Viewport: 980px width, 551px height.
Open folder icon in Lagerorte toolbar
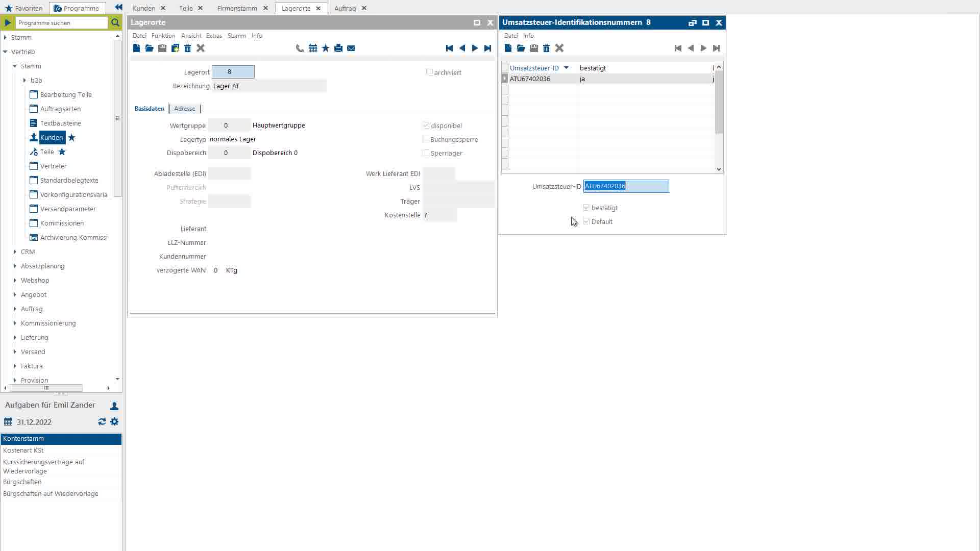pyautogui.click(x=149, y=48)
